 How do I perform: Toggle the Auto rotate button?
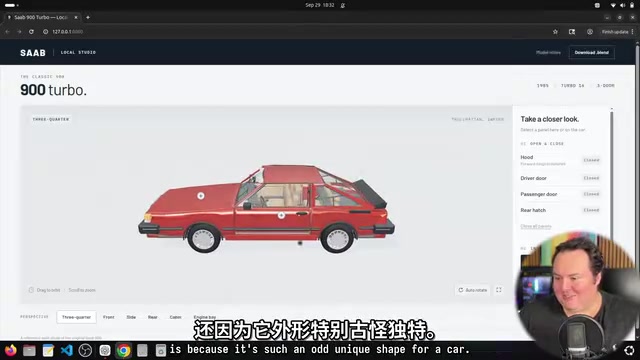tap(473, 290)
